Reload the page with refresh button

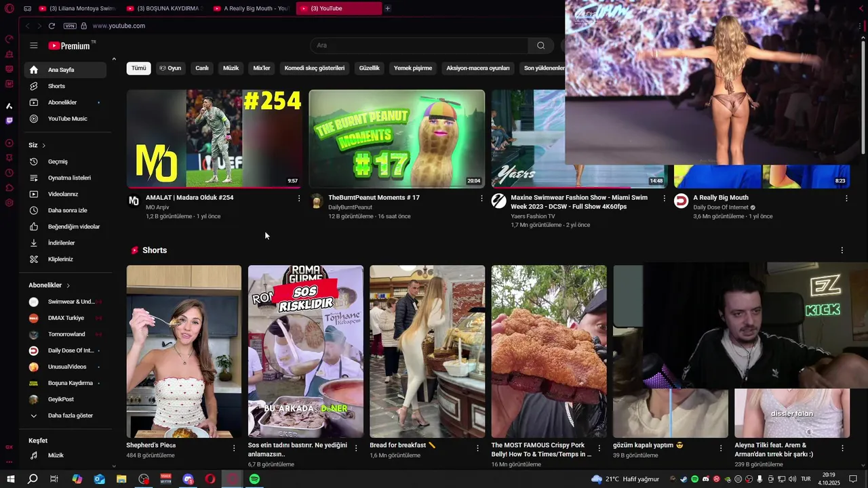(52, 26)
